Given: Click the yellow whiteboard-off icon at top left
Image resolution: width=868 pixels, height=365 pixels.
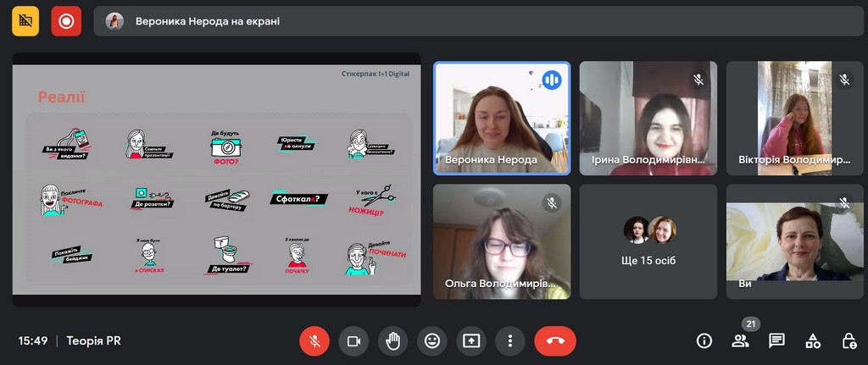Looking at the screenshot, I should point(25,21).
